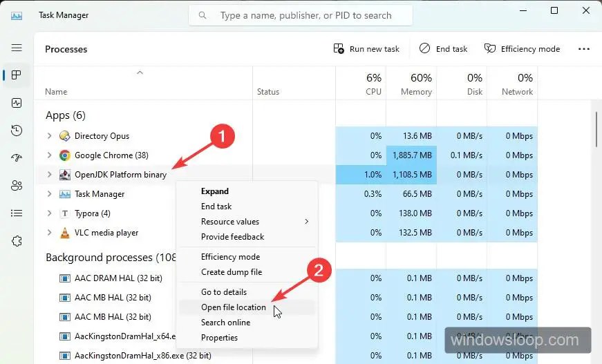The height and width of the screenshot is (364, 602).
Task: Expand the Directory Opus process group
Action: click(x=49, y=136)
